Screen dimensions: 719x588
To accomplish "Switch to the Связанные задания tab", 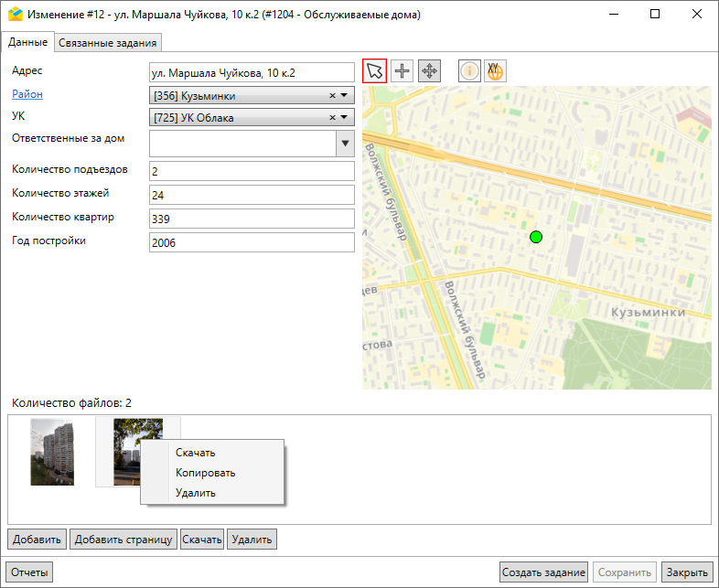I will coord(109,42).
